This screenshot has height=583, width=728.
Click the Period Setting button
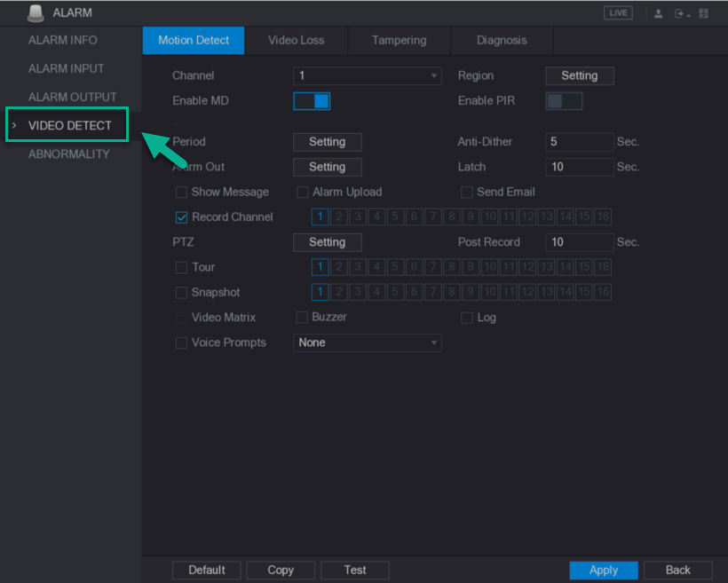point(328,142)
